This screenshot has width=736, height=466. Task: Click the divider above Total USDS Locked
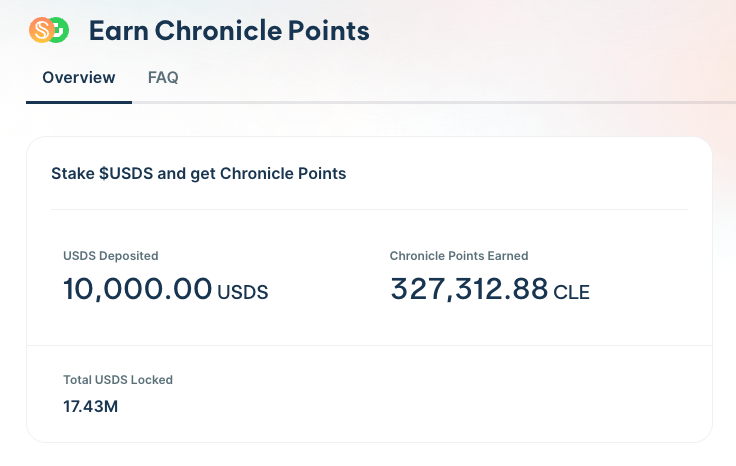point(369,346)
